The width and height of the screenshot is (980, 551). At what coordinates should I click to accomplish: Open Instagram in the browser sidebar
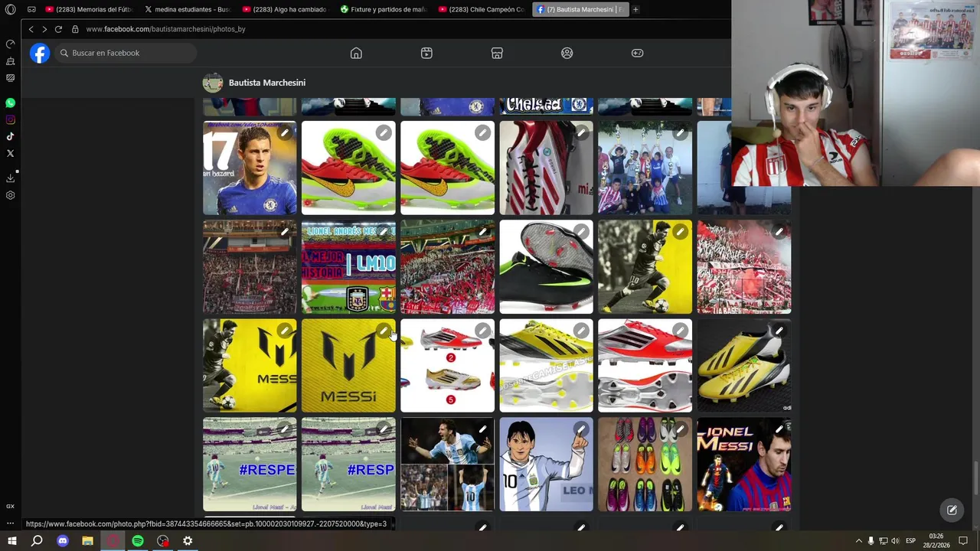point(11,119)
